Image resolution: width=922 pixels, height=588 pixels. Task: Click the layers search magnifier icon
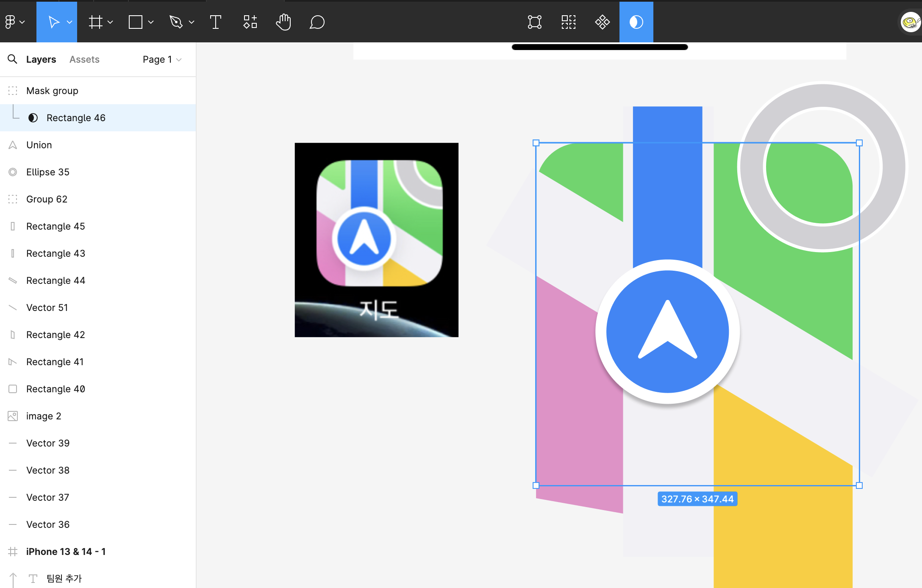13,59
